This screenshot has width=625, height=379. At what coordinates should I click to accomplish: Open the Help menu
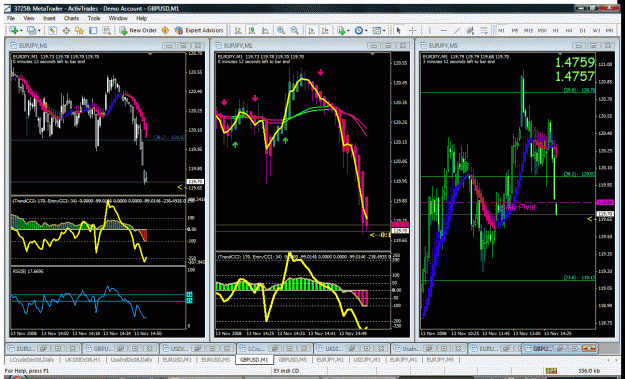pyautogui.click(x=142, y=18)
